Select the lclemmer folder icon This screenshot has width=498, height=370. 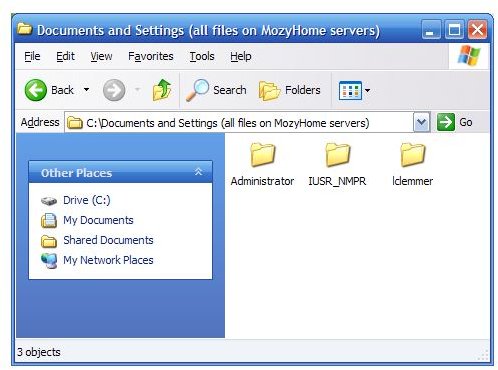coord(413,155)
